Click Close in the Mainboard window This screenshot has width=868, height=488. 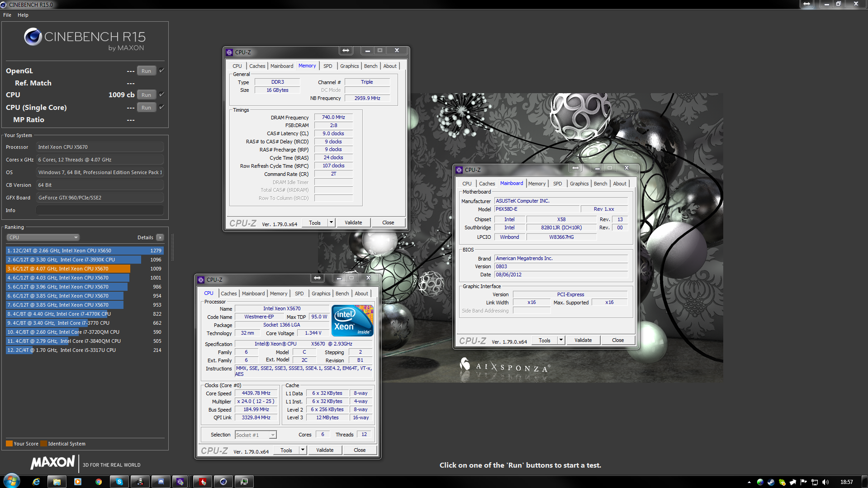tap(618, 340)
